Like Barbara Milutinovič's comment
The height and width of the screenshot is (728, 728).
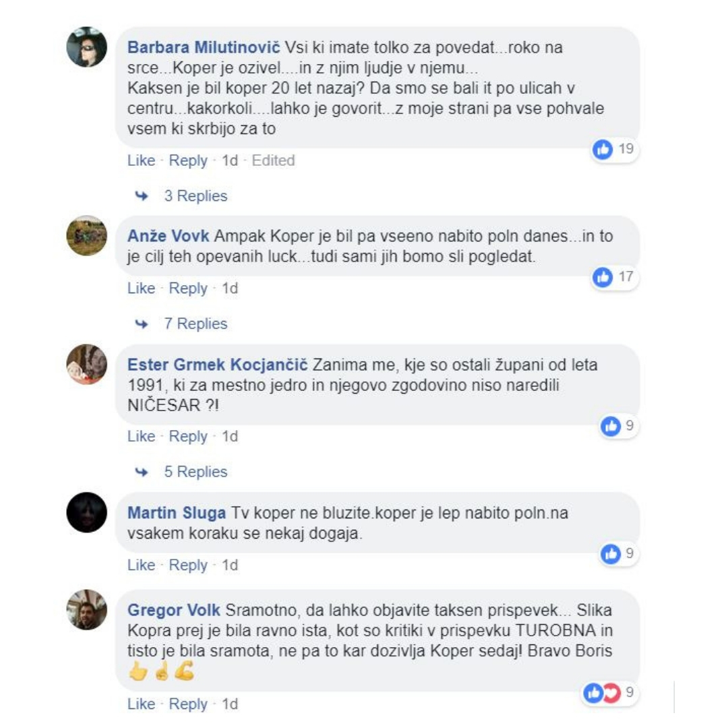[x=141, y=160]
